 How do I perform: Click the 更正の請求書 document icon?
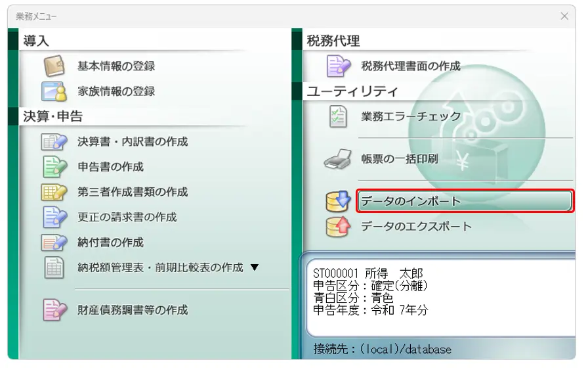pyautogui.click(x=54, y=217)
